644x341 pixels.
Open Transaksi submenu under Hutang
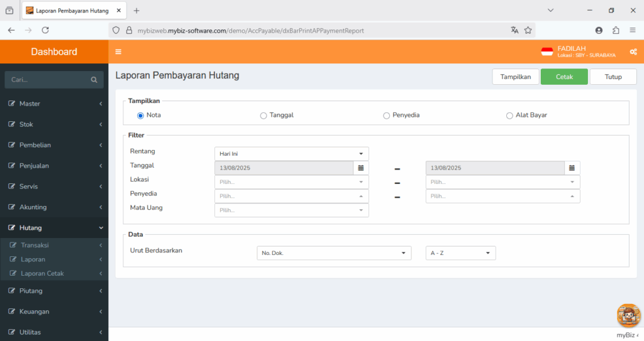pos(54,245)
